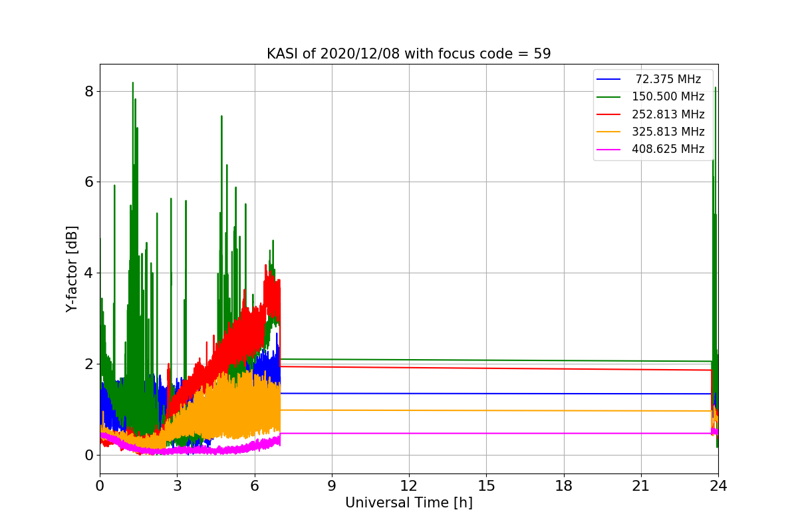Click the y-axis tick label 4
The width and height of the screenshot is (798, 532).
89,273
